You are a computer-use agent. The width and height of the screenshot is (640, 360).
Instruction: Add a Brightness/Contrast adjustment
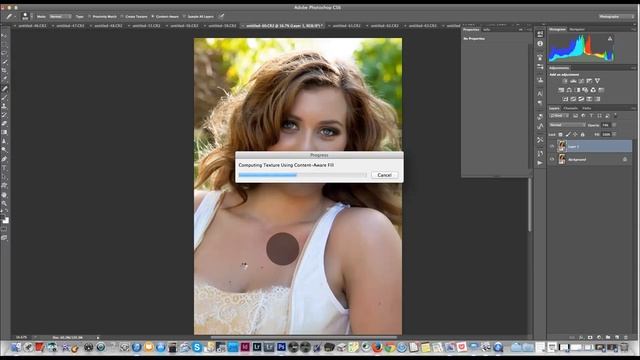pos(564,81)
